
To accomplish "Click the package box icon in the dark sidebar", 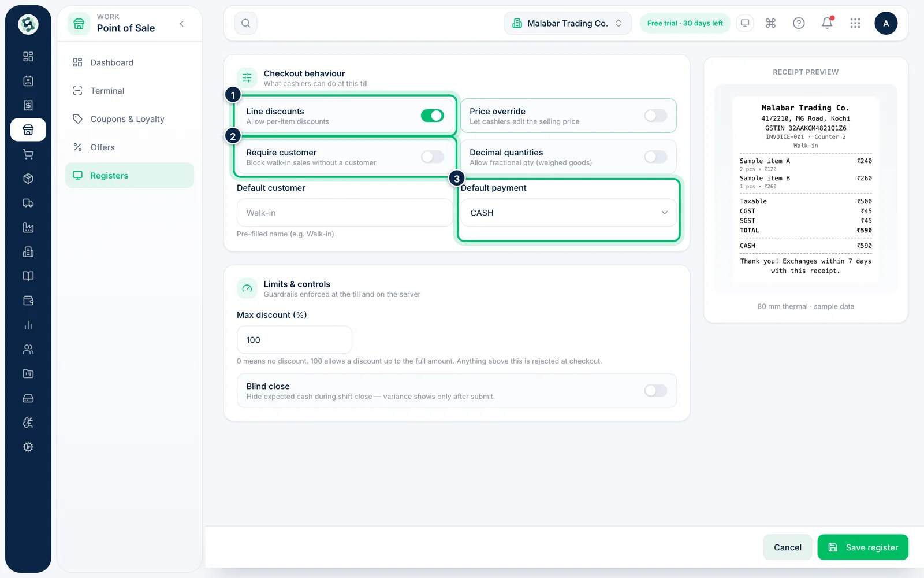I will point(28,179).
